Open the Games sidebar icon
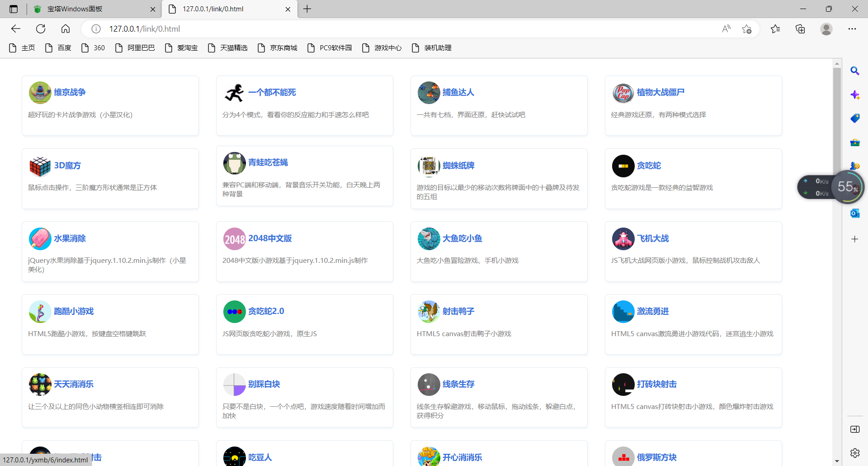This screenshot has height=466, width=868. point(855,166)
